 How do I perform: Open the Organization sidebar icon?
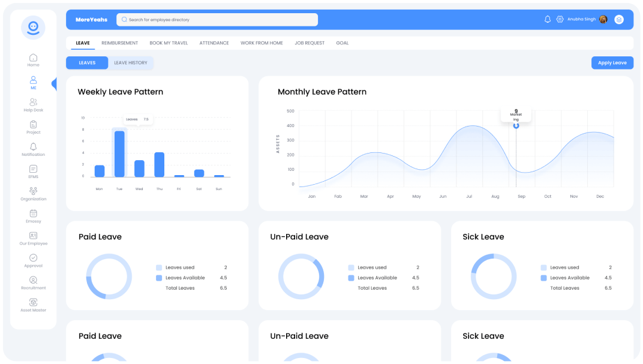pyautogui.click(x=33, y=191)
